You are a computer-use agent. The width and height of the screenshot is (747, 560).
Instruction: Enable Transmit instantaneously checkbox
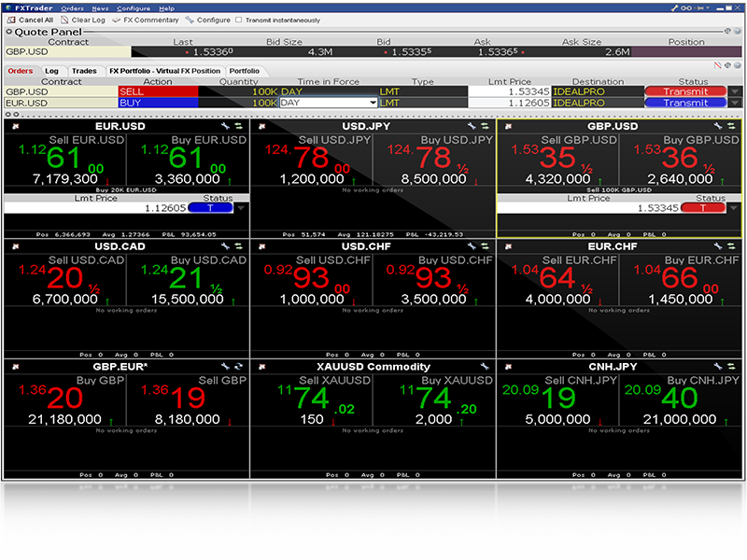click(x=239, y=20)
